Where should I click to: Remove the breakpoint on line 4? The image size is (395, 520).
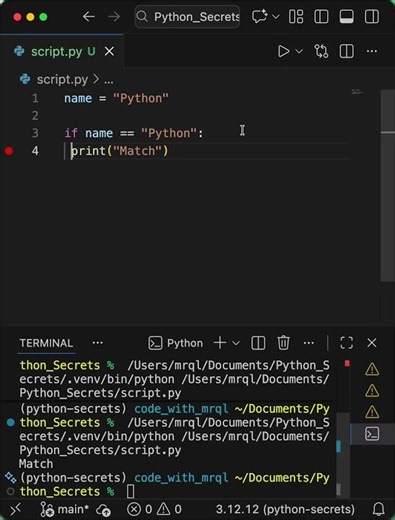coord(9,151)
